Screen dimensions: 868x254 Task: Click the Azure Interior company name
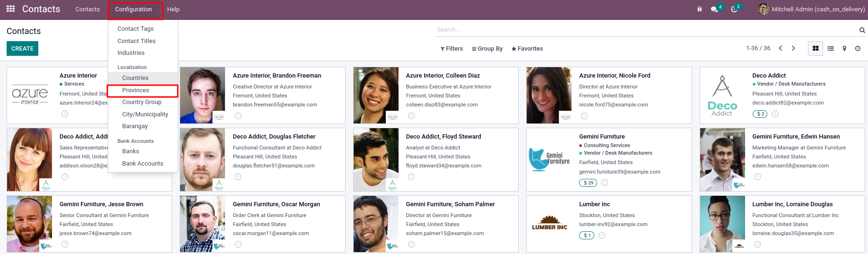pos(78,76)
